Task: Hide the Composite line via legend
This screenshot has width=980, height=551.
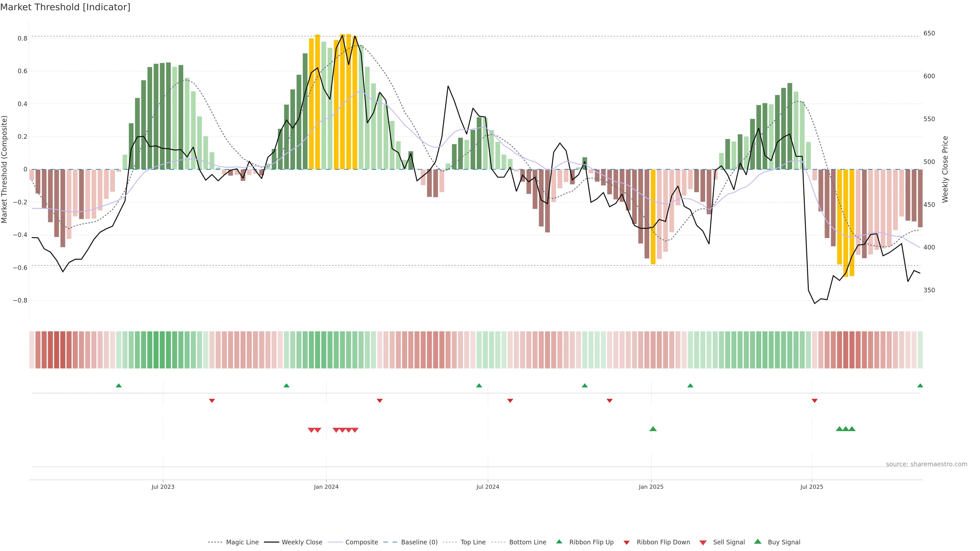Action: click(x=361, y=542)
